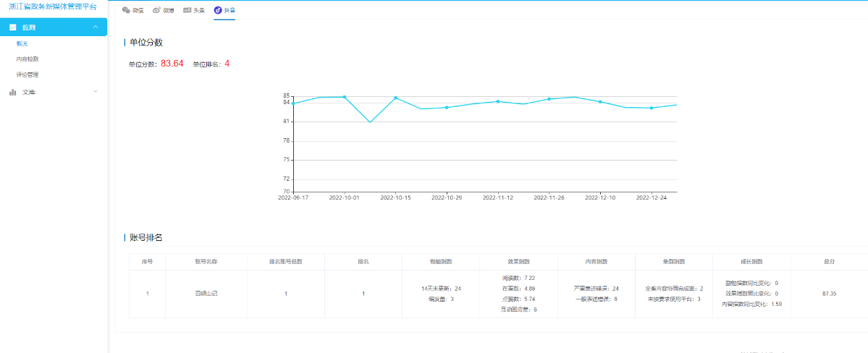This screenshot has height=353, width=868.
Task: Click the line-chart icon beside 监测
Action: [13, 27]
